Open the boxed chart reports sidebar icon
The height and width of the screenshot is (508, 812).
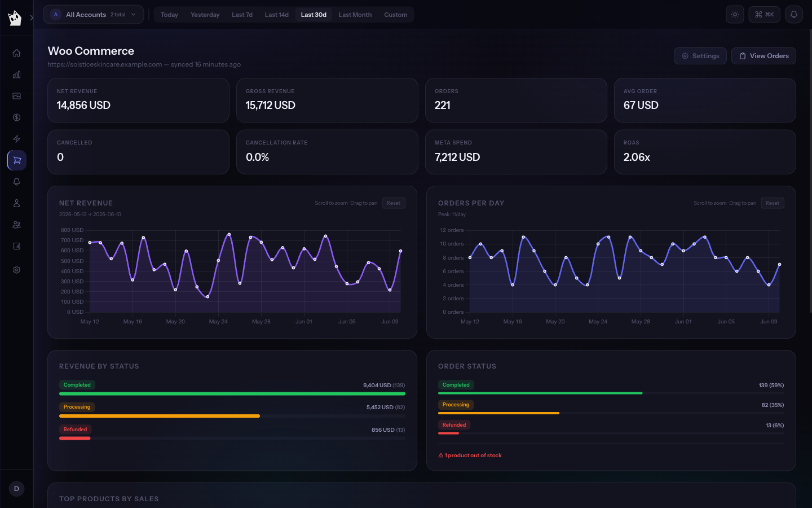(x=16, y=246)
